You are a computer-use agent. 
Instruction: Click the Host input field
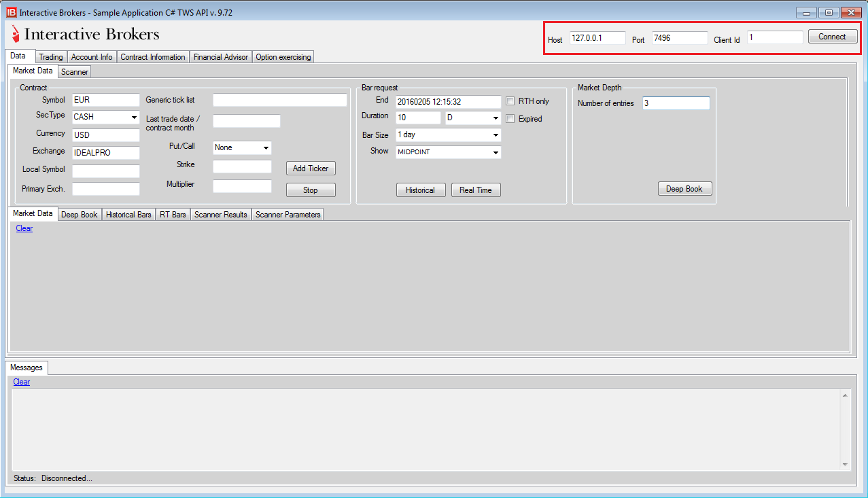tap(597, 38)
